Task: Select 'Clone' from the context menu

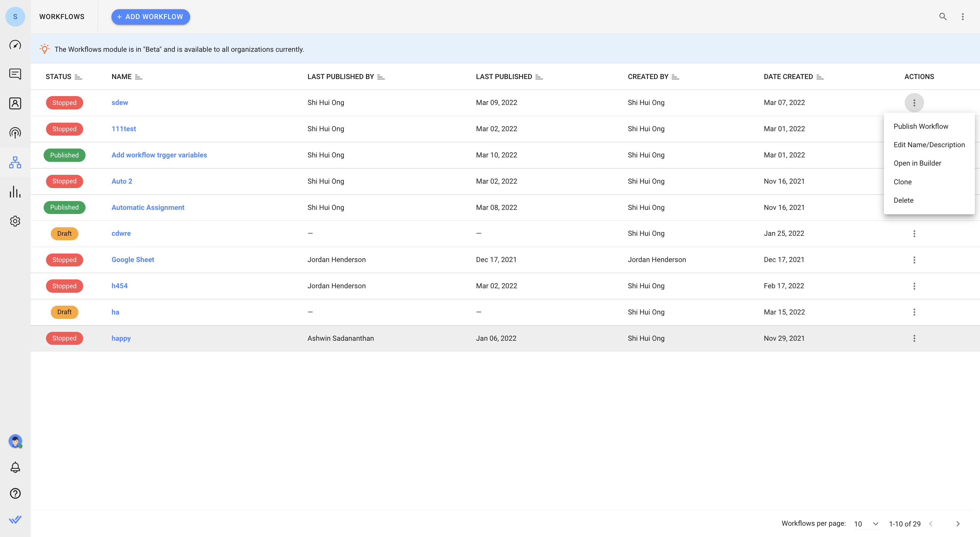Action: (x=903, y=182)
